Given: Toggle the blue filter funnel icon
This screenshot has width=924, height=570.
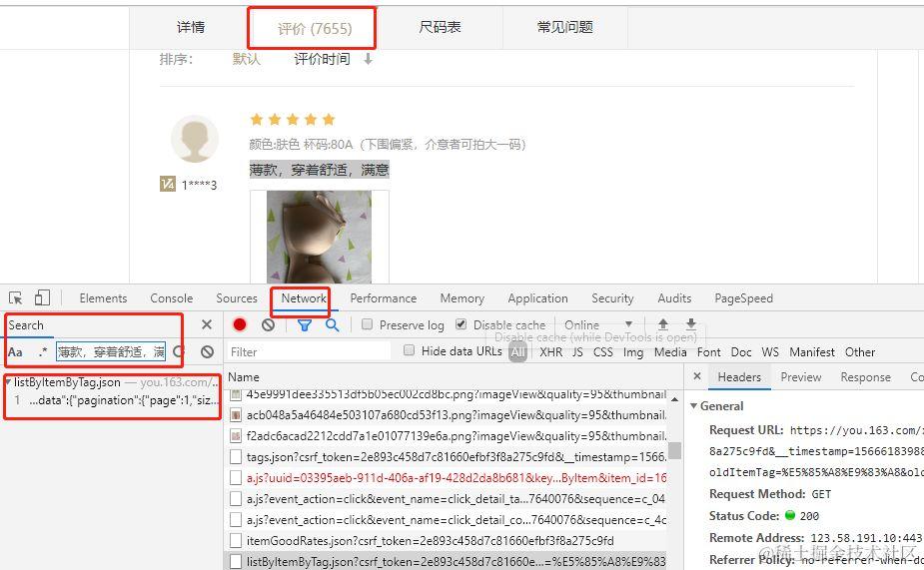Looking at the screenshot, I should tap(304, 325).
